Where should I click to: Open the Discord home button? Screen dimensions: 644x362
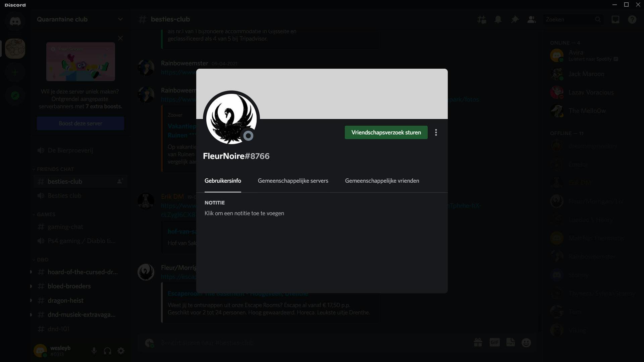pos(15,21)
